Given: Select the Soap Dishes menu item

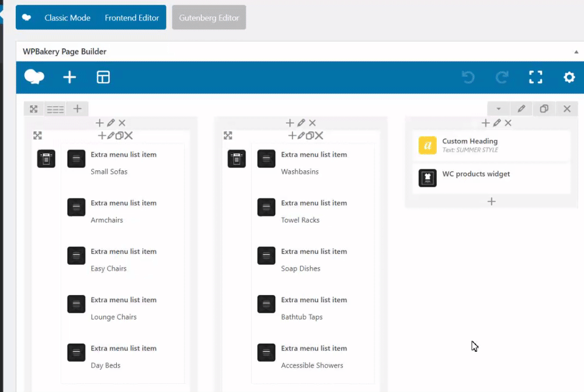Looking at the screenshot, I should click(301, 268).
